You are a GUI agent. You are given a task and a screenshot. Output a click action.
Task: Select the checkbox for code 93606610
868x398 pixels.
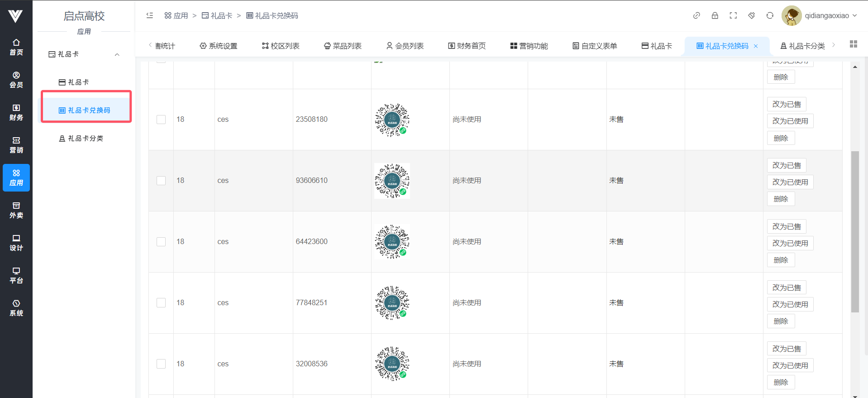pyautogui.click(x=161, y=181)
